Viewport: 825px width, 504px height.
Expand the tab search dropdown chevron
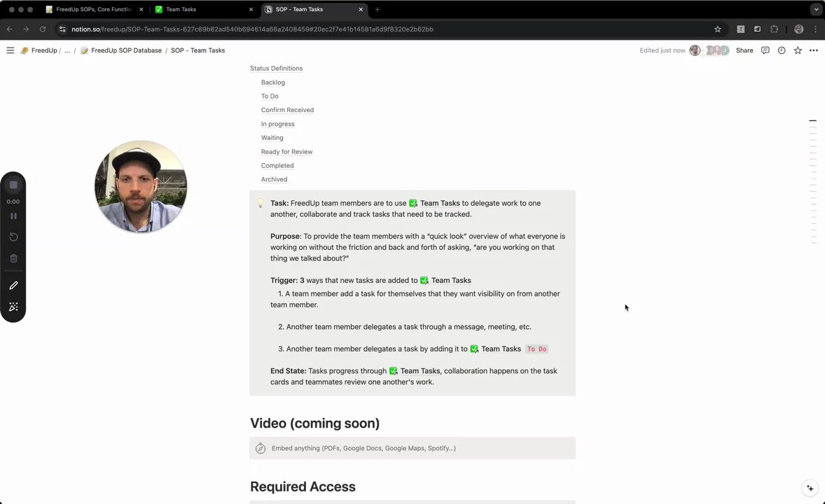pos(816,10)
